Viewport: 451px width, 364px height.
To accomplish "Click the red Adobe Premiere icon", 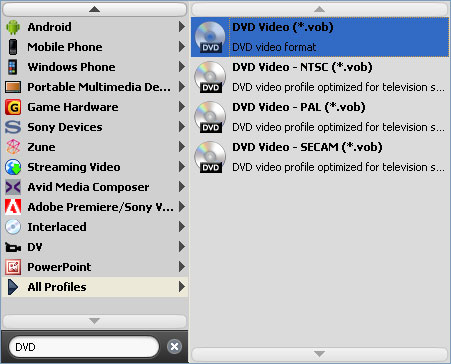I will (13, 207).
